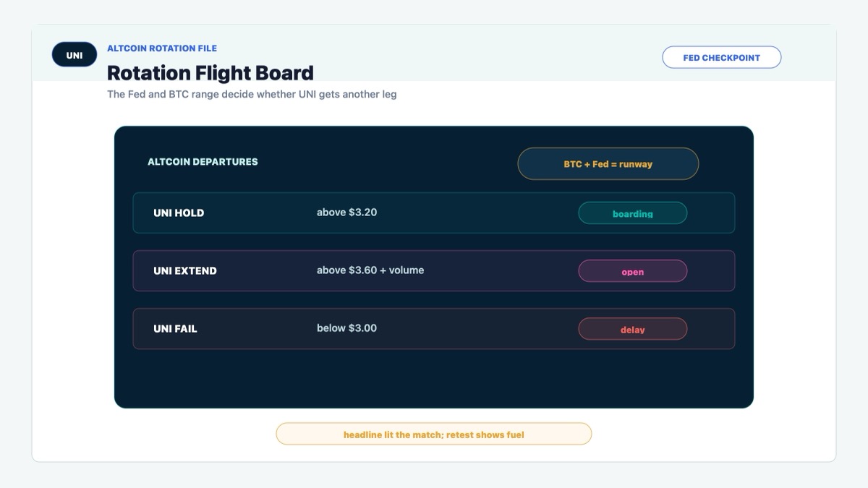This screenshot has height=488, width=868.
Task: Click the Rotation Flight Board title
Action: tap(210, 72)
